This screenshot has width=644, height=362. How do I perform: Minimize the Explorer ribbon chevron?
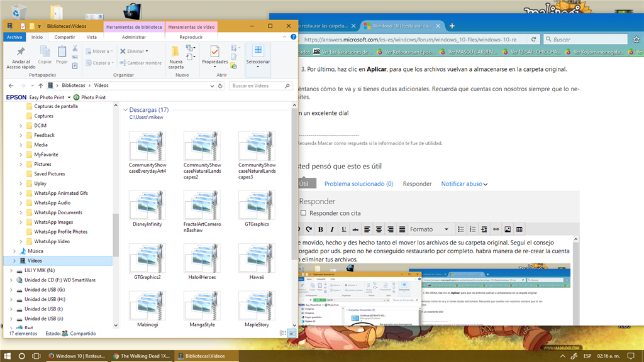[x=285, y=37]
